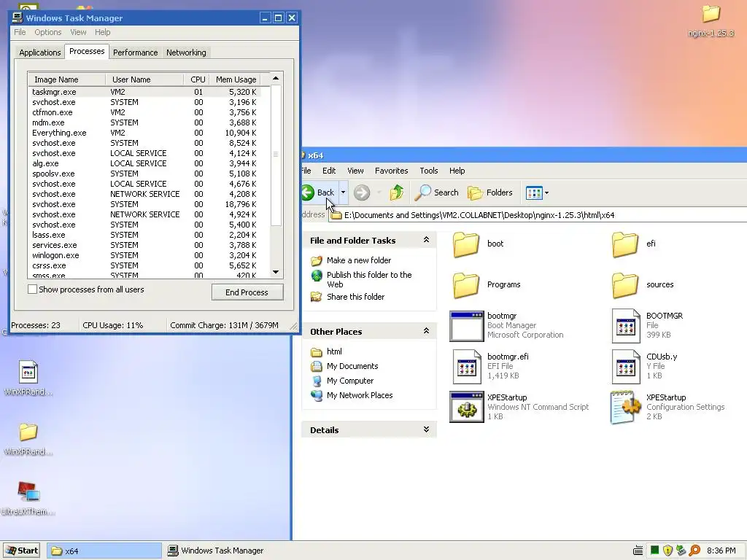Sort processes by User Name column

point(144,79)
